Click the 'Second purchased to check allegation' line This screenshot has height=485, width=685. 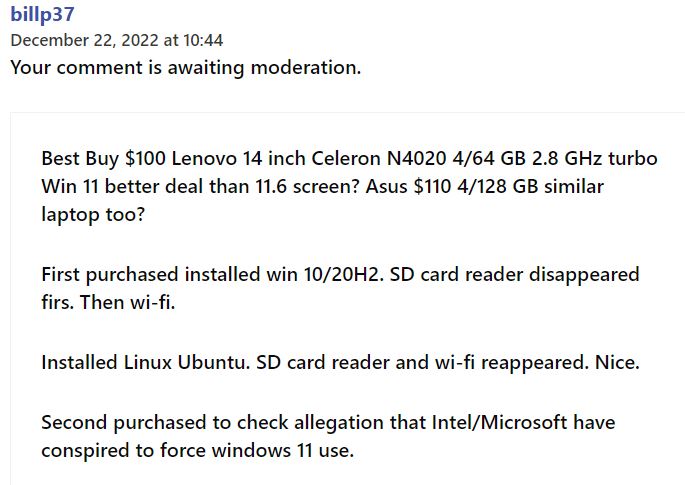328,423
